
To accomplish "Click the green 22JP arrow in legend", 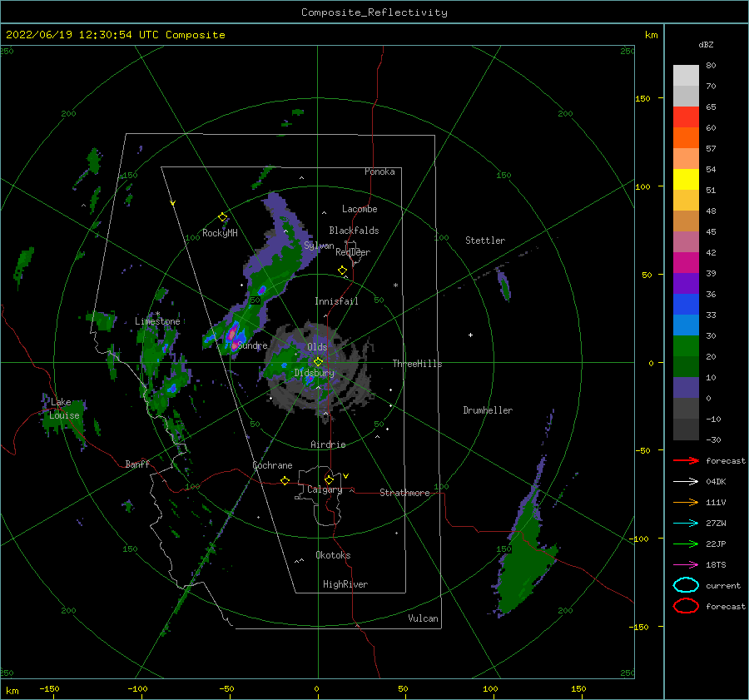I will (686, 544).
